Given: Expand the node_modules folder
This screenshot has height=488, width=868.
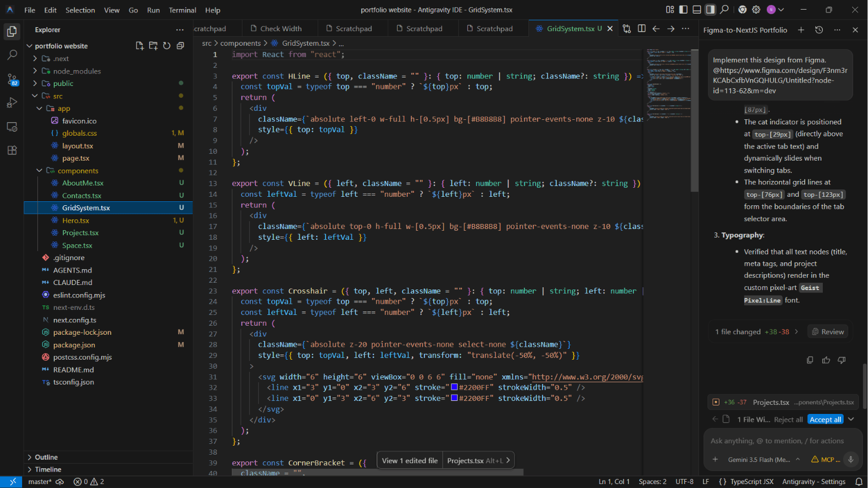Looking at the screenshot, I should coord(35,71).
